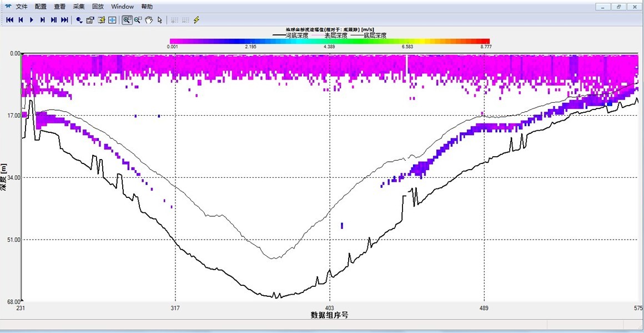Open the properties settings toolbar icon
The width and height of the screenshot is (644, 333).
(x=90, y=20)
